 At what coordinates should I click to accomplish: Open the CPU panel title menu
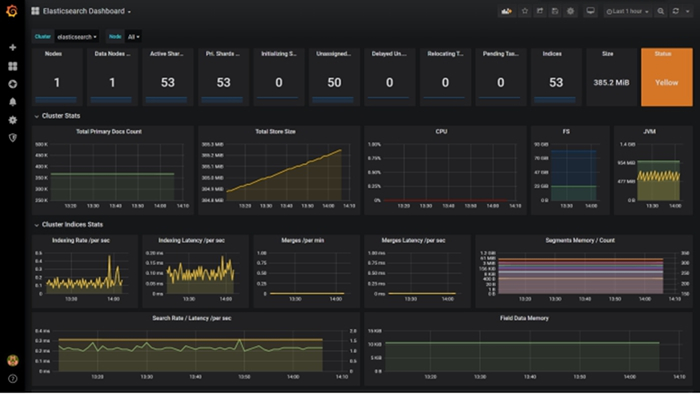(x=441, y=132)
